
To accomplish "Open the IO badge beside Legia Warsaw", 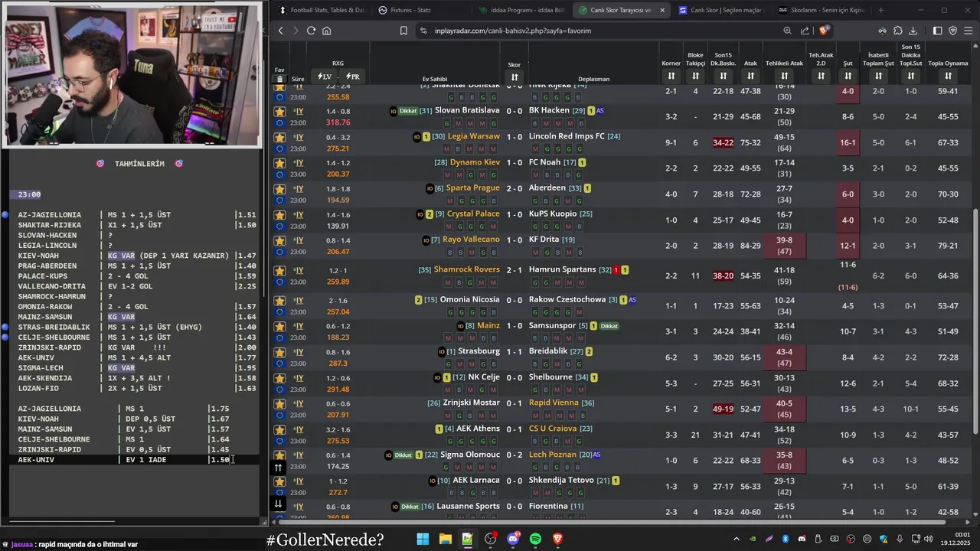I will tap(417, 137).
